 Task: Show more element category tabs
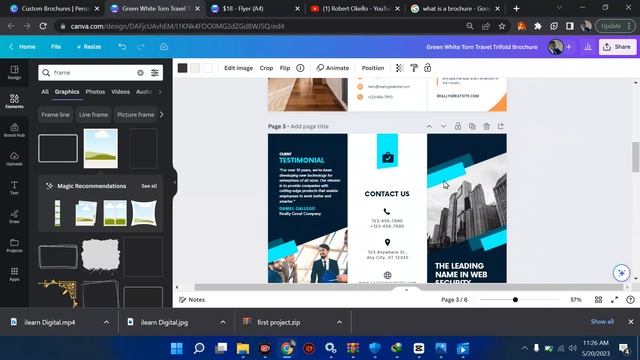[160, 92]
